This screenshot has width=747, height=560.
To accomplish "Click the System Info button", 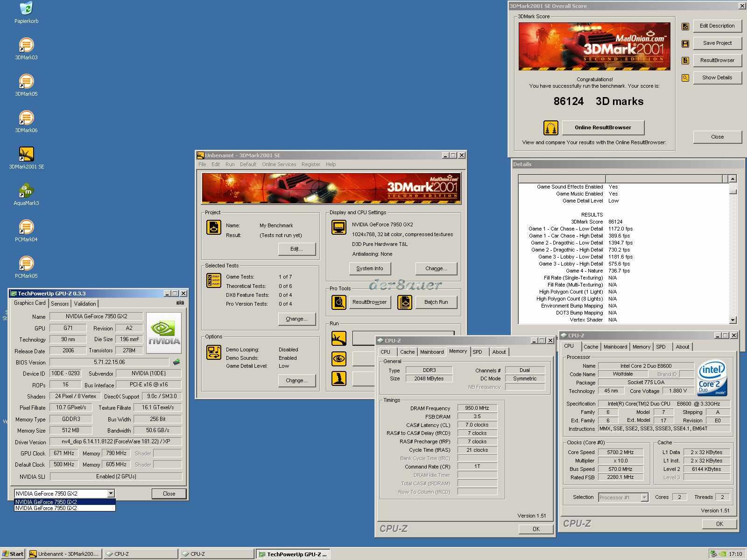I will tap(370, 268).
